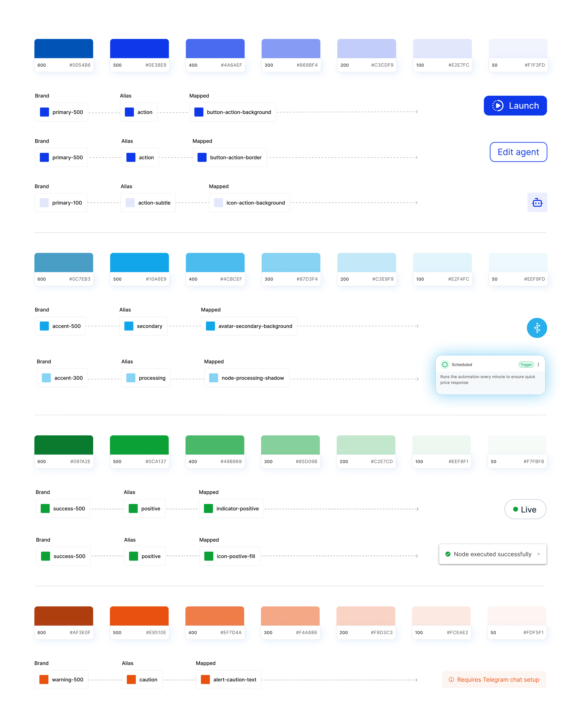Dismiss the Node executed successfully toast
The width and height of the screenshot is (582, 728).
(x=538, y=554)
